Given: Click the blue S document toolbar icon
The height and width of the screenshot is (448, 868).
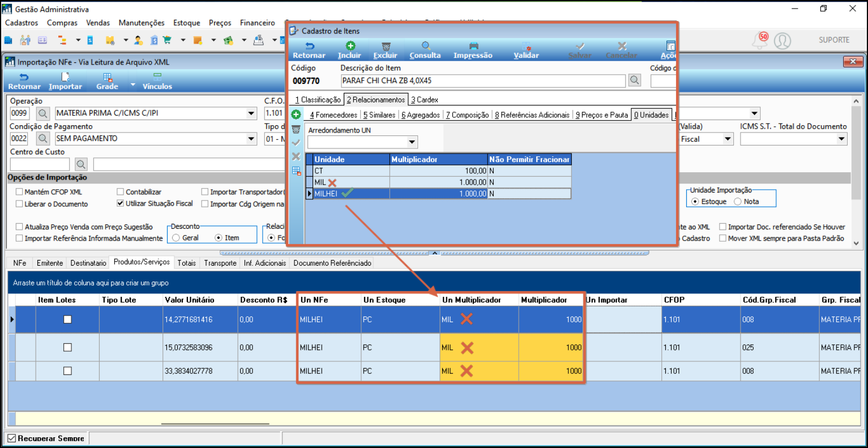Looking at the screenshot, I should 91,40.
